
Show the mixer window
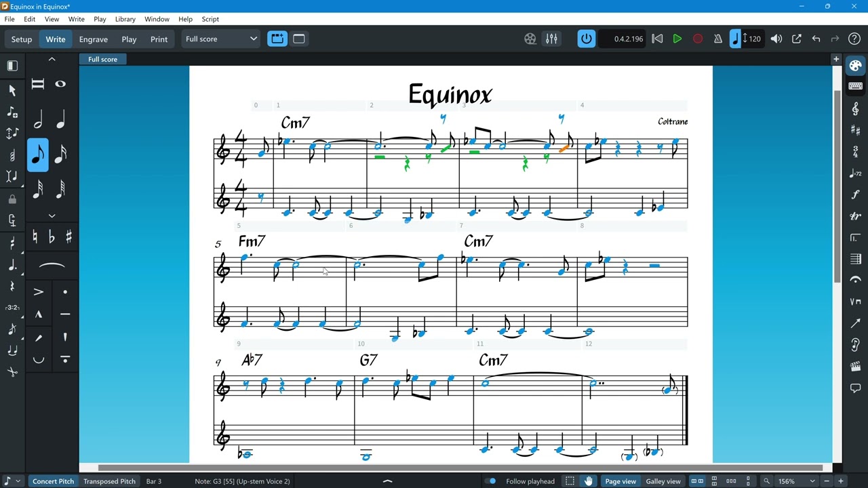coord(551,39)
